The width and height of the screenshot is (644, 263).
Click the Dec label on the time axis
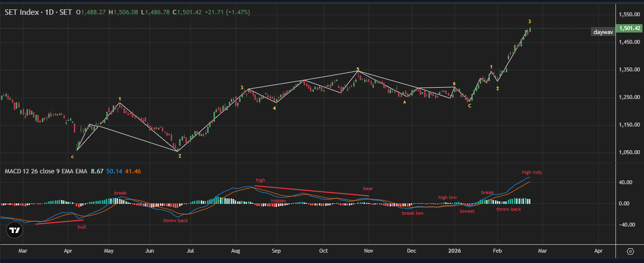click(x=412, y=251)
